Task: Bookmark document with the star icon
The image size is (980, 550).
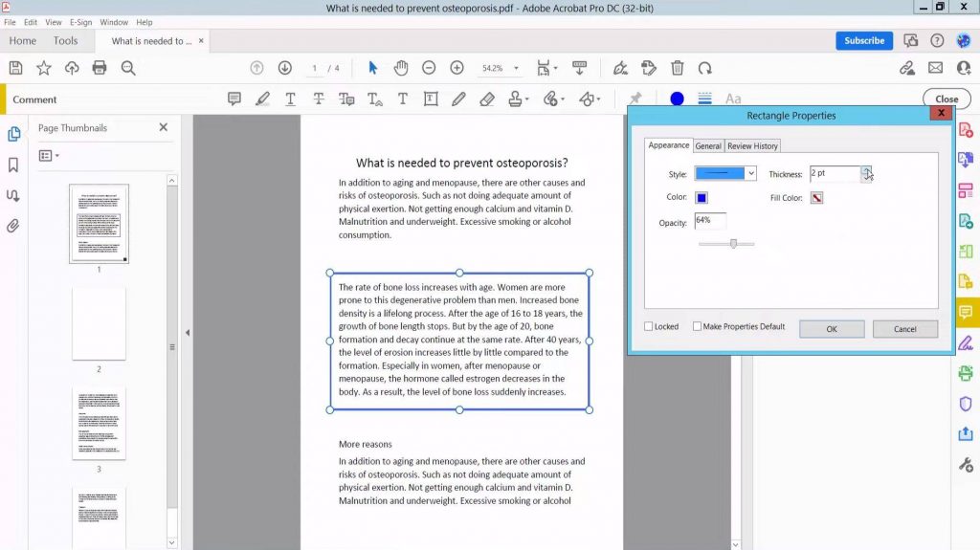Action: click(44, 68)
